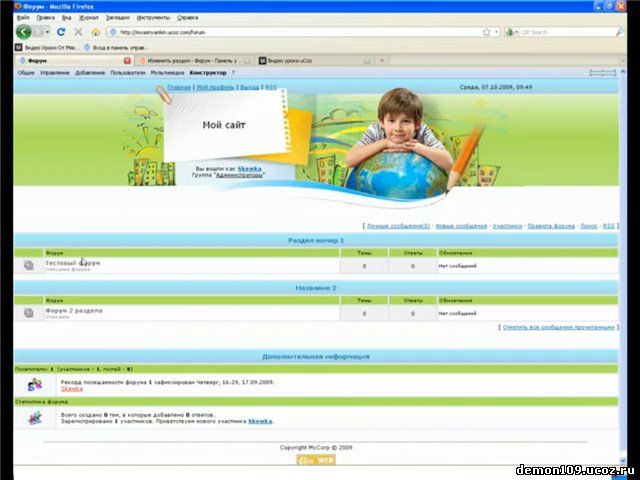Click the visitors people icon
640x480 pixels.
[x=35, y=384]
